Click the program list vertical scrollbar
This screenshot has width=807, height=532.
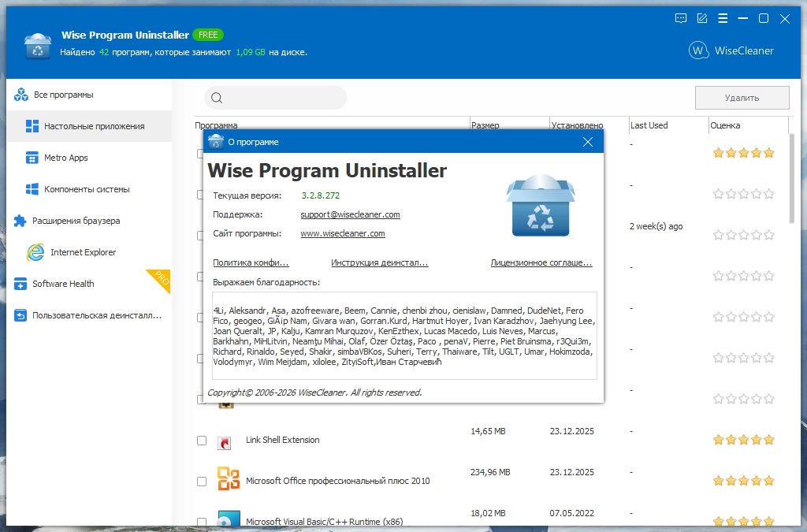(792, 178)
